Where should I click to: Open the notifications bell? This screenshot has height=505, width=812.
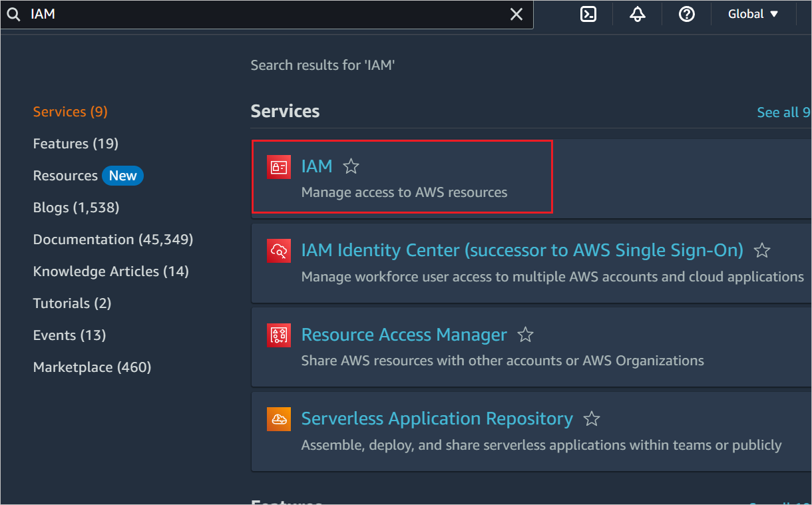pos(637,14)
